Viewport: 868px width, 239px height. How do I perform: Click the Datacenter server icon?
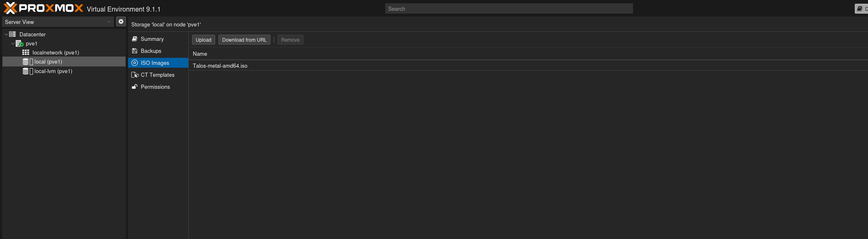(13, 34)
